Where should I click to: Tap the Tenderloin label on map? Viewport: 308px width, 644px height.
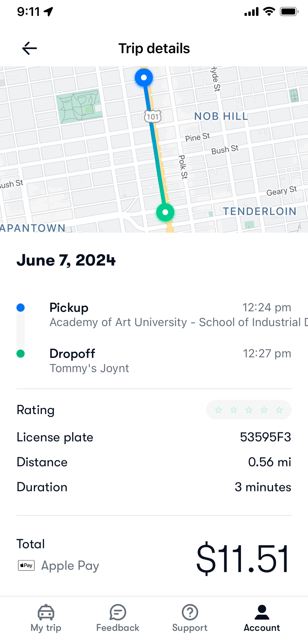pyautogui.click(x=260, y=211)
